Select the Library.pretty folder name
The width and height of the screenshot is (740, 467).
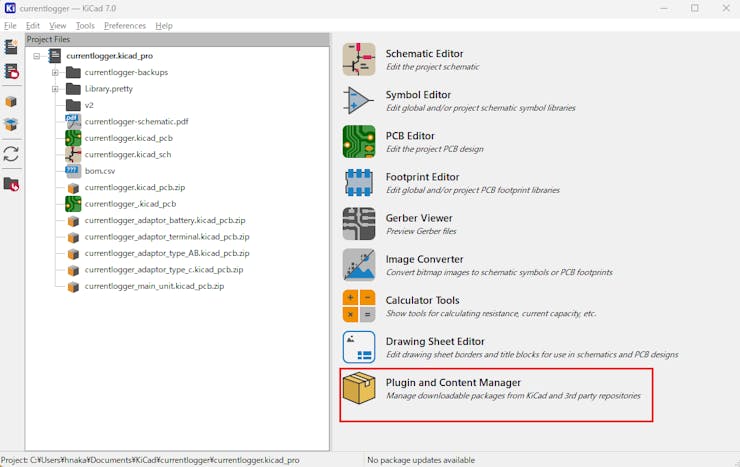pyautogui.click(x=109, y=89)
